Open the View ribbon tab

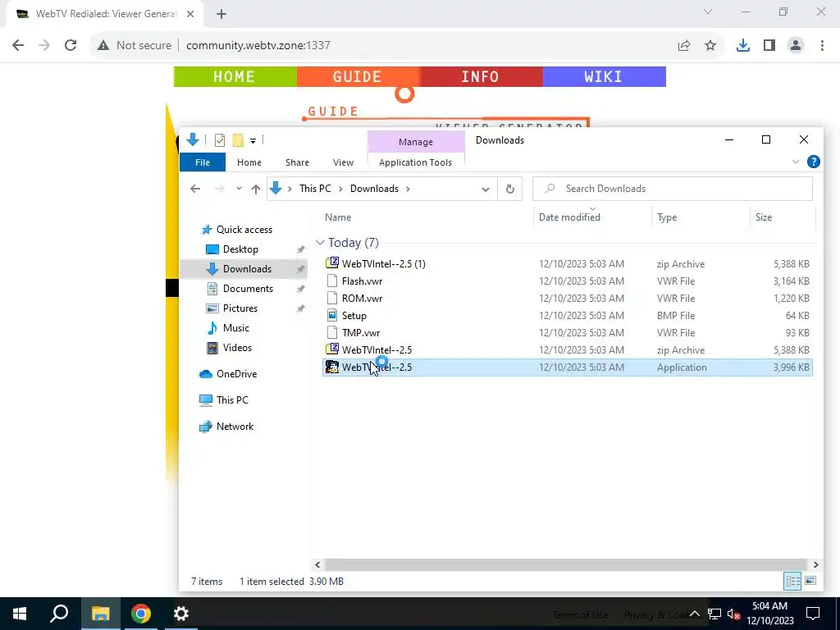pyautogui.click(x=343, y=162)
